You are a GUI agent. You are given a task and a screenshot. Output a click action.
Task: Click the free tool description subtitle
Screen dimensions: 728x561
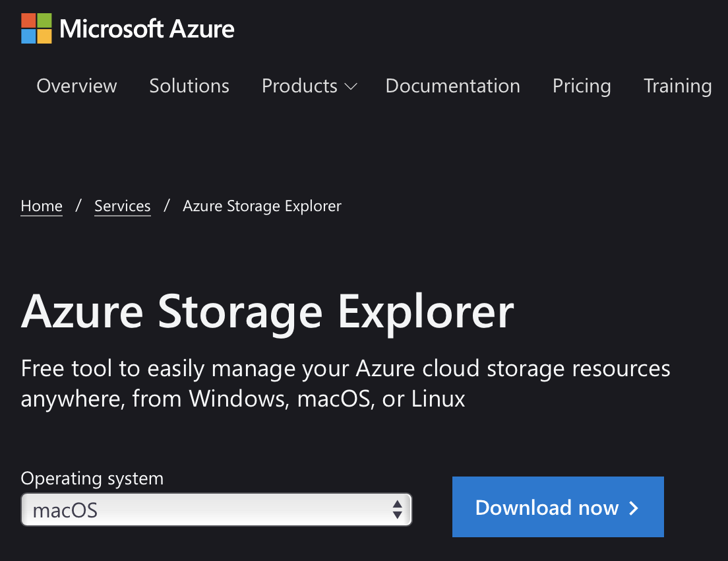pos(346,384)
